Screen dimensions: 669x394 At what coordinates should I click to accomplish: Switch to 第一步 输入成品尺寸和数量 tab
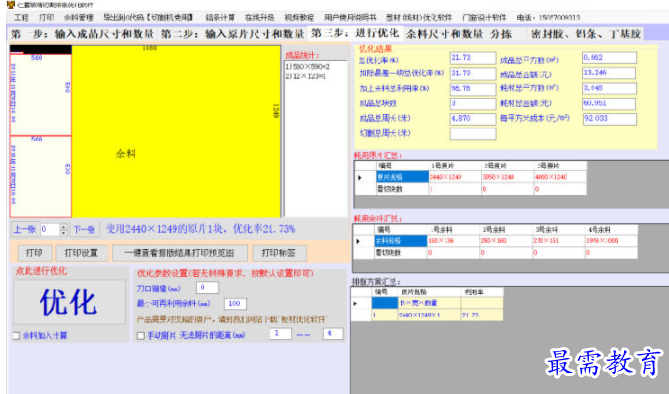(82, 34)
